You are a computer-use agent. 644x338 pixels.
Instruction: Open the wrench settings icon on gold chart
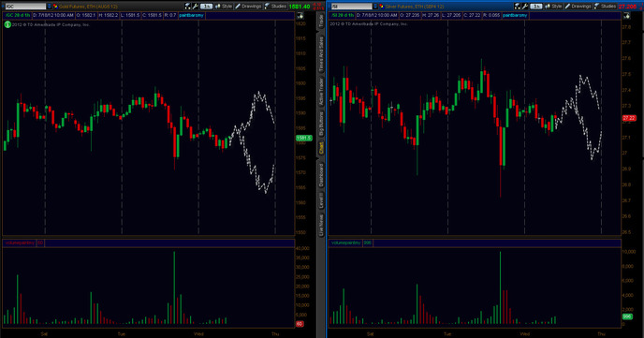pos(196,7)
